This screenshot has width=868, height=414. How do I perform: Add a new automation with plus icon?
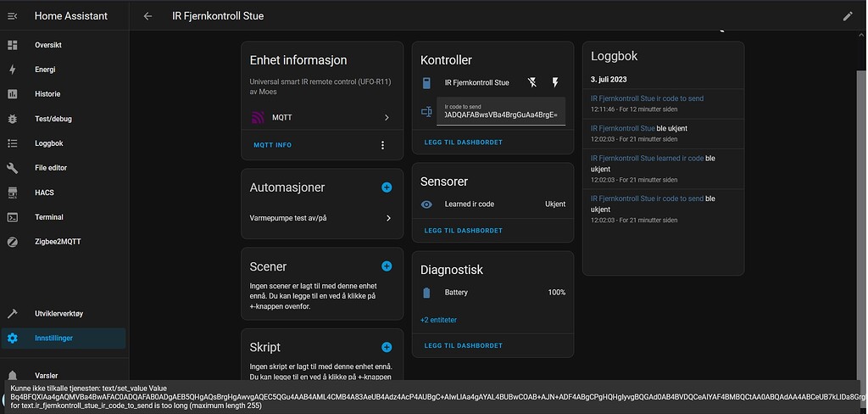[x=387, y=187]
